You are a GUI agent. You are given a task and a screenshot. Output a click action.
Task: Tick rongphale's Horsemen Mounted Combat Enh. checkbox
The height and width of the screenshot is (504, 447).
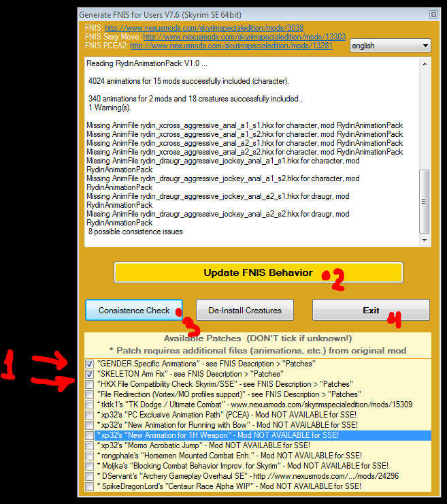(x=90, y=456)
